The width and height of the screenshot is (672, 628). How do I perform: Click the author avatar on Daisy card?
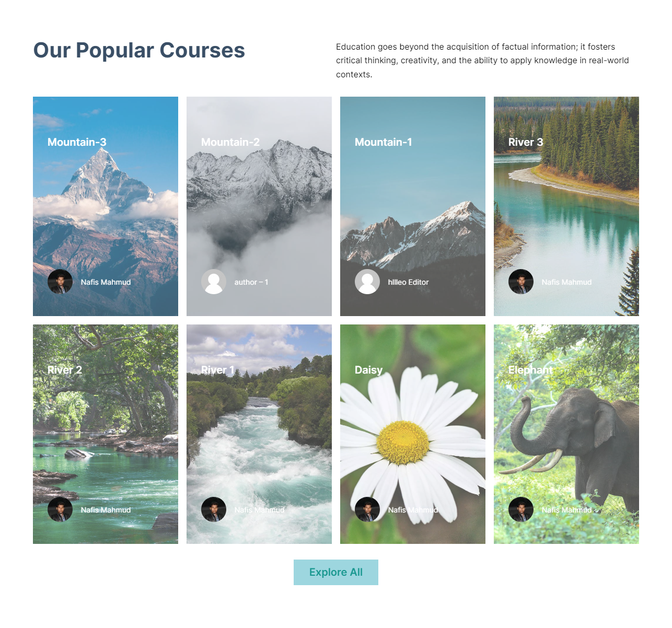pos(367,509)
